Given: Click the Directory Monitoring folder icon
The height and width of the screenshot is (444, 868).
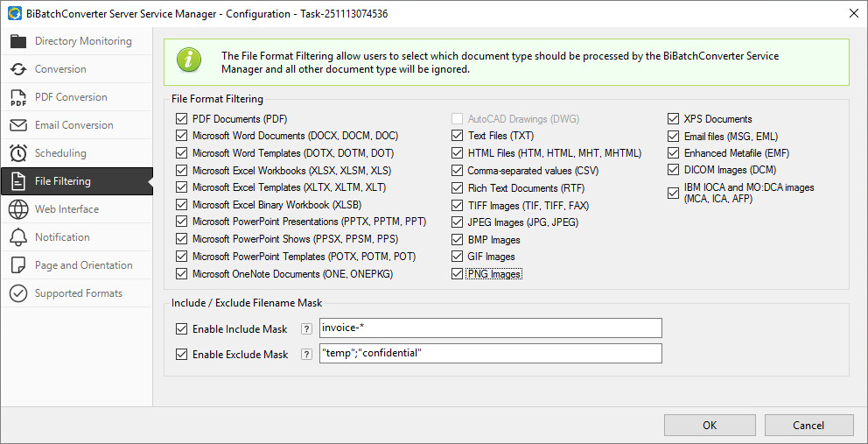Looking at the screenshot, I should click(18, 41).
